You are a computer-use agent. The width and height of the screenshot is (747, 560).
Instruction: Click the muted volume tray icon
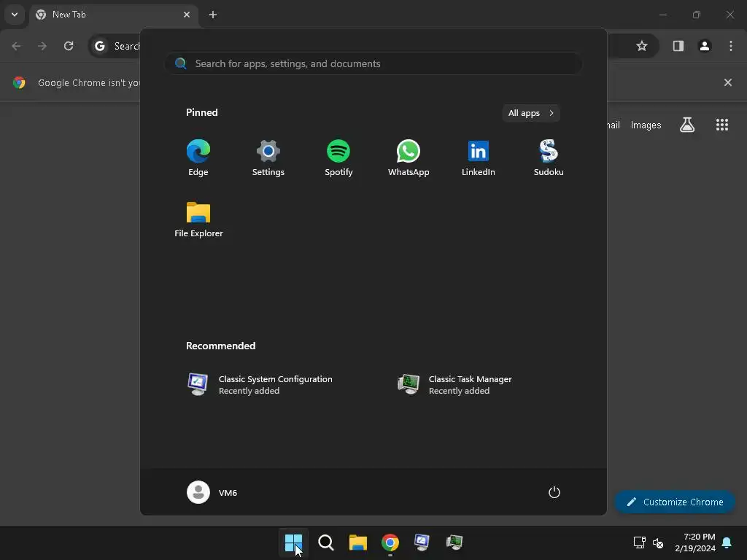tap(658, 542)
